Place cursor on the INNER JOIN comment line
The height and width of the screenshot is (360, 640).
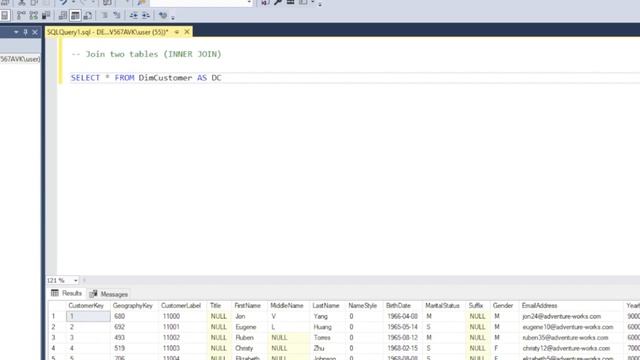click(146, 54)
